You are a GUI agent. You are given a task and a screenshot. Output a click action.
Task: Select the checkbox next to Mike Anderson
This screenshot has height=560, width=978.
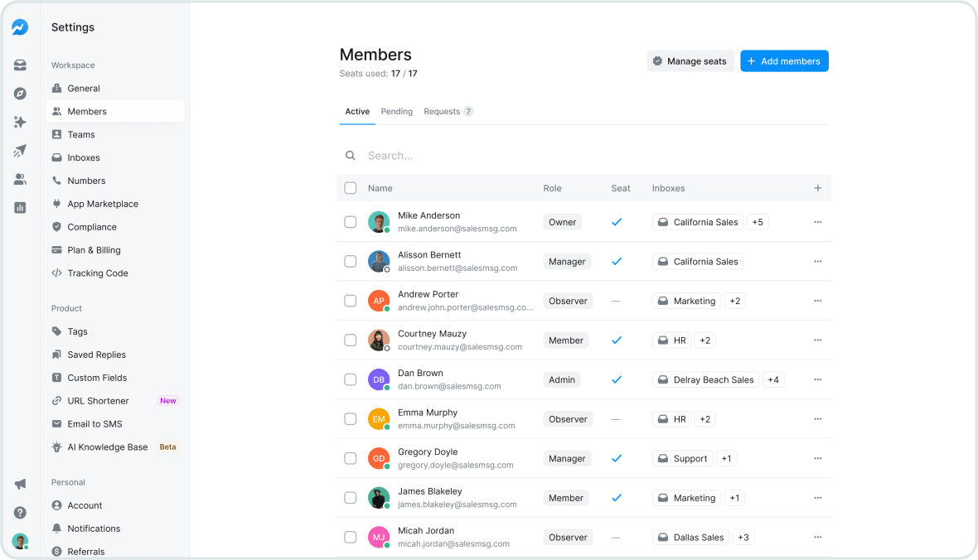coord(350,221)
